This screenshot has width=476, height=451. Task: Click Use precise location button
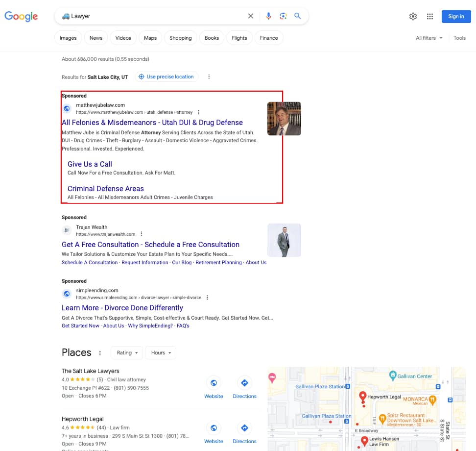click(x=167, y=77)
